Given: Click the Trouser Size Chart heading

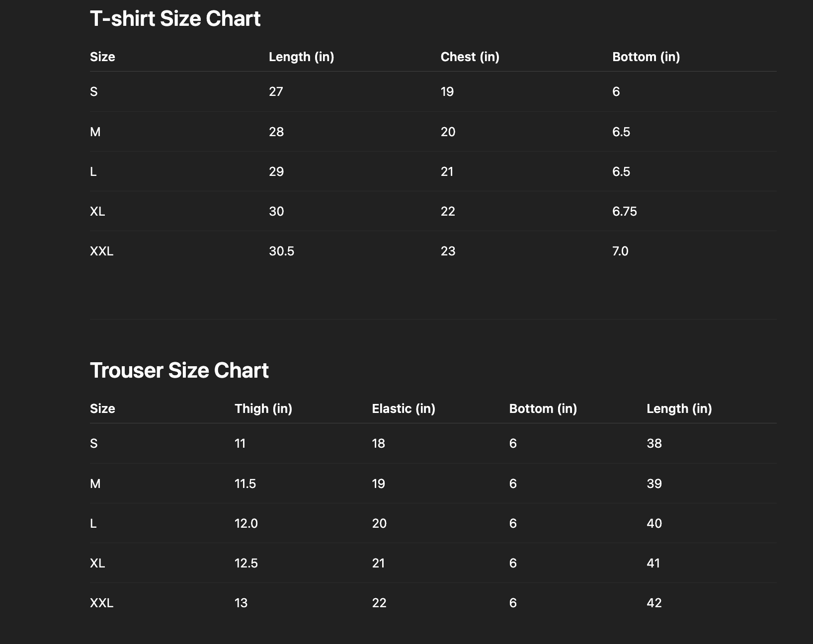Looking at the screenshot, I should pyautogui.click(x=179, y=371).
